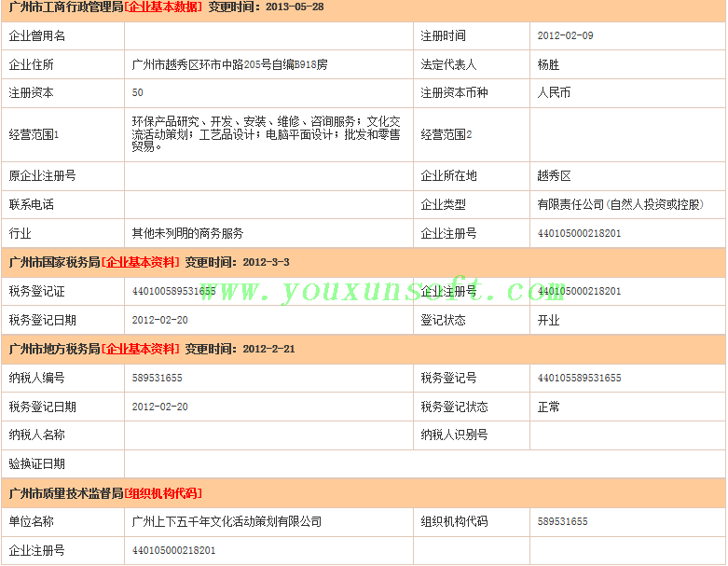Click the 原企业注册号 label
Screen dimensions: 728x566
pyautogui.click(x=42, y=175)
